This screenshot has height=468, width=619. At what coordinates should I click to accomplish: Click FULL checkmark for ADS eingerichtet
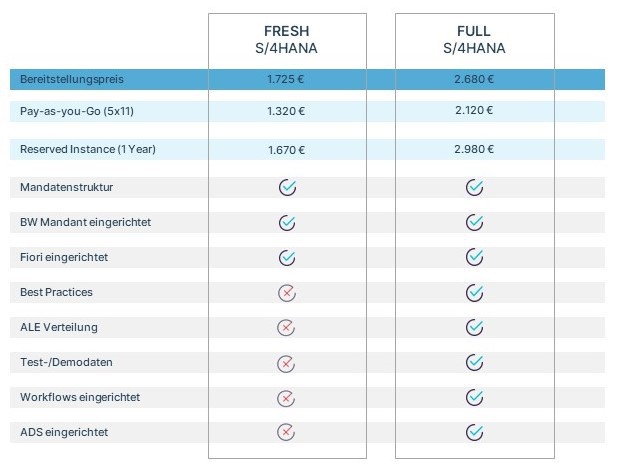[x=474, y=432]
